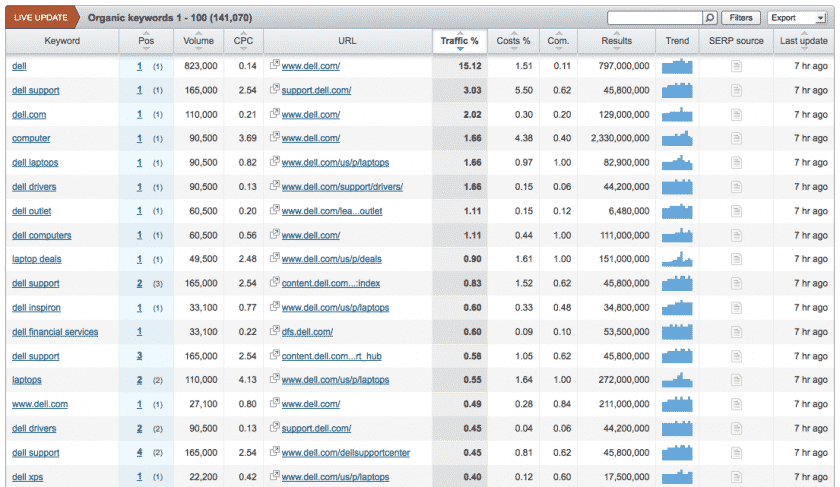Open the dell xps keyword link
840x487 pixels.
27,477
